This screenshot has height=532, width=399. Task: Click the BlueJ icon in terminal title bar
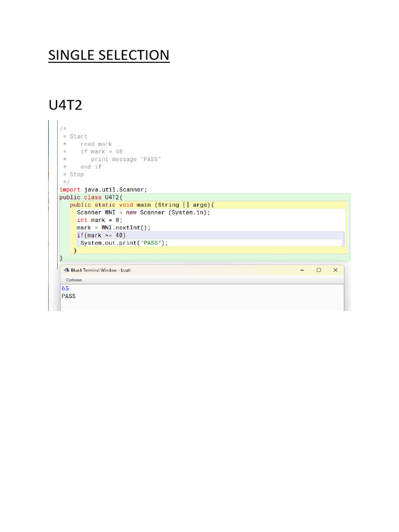click(x=66, y=270)
